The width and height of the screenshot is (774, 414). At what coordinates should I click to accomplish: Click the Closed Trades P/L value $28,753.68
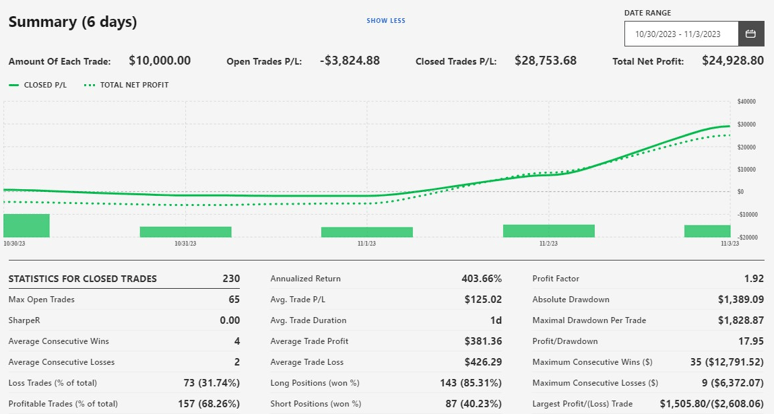click(545, 61)
